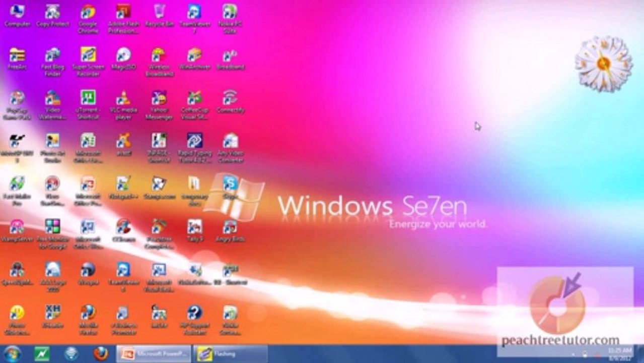Launch Any Video Converter shortcut
Image resolution: width=644 pixels, height=363 pixels.
[230, 148]
